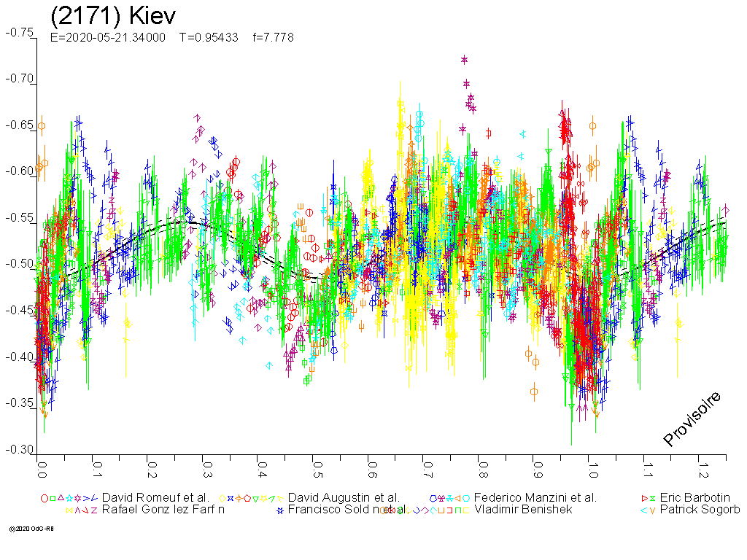The image size is (747, 560).
Task: Select the David Romeuf et al. legend label
Action: [155, 498]
